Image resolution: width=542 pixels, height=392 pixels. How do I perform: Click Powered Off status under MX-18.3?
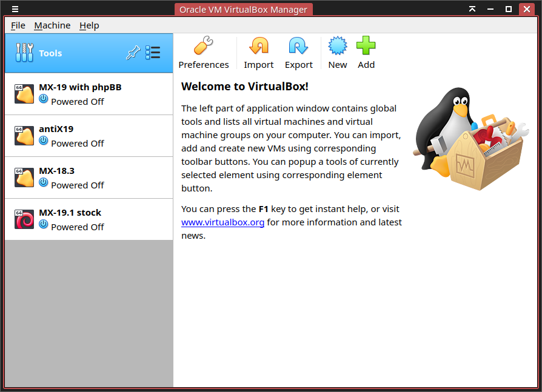coord(78,185)
